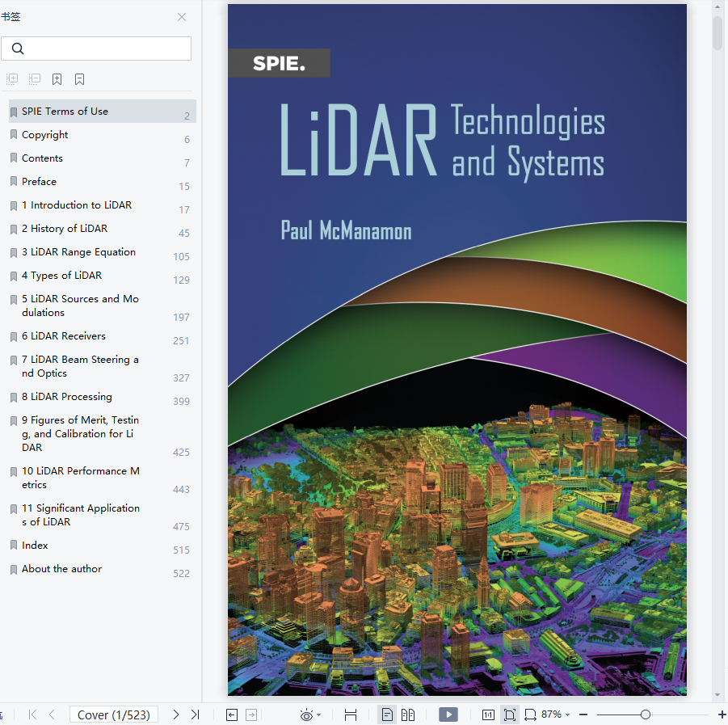
Task: Open 4 Types of LiDAR bookmark
Action: (103, 276)
